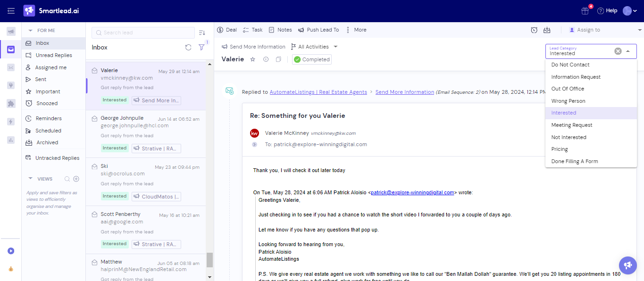The width and height of the screenshot is (644, 281).
Task: Click the reminder alarm clock icon
Action: tap(534, 30)
